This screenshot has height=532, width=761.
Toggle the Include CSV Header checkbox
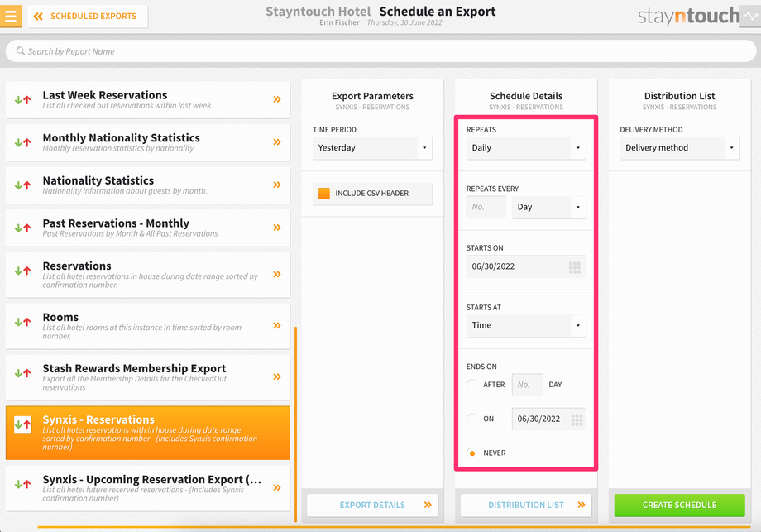tap(324, 193)
